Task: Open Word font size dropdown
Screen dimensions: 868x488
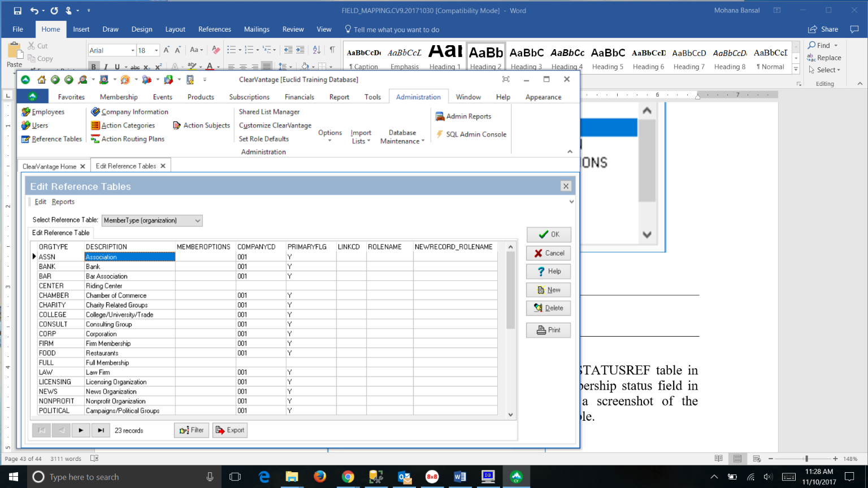Action: tap(157, 50)
